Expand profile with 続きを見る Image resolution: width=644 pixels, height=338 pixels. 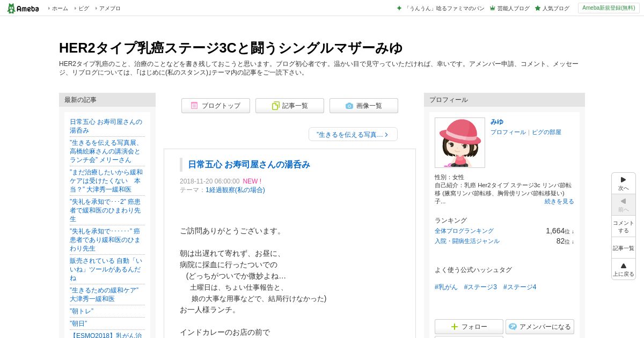coord(559,201)
